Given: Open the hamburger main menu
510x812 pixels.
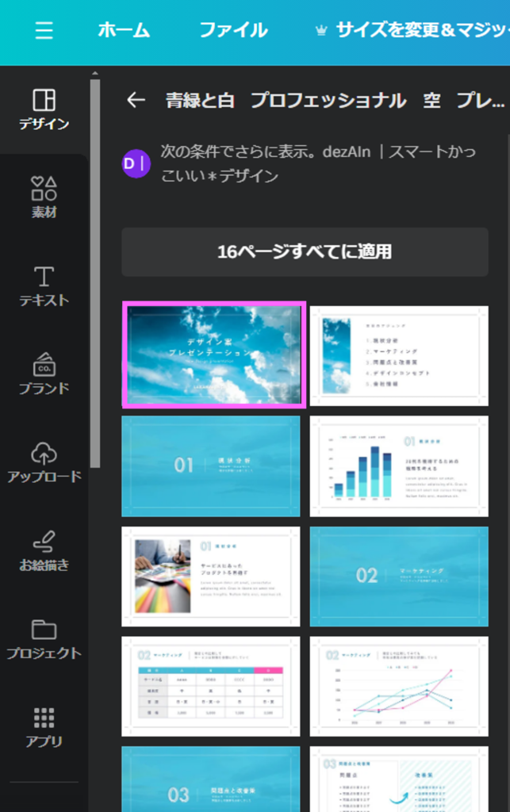Looking at the screenshot, I should pyautogui.click(x=44, y=31).
